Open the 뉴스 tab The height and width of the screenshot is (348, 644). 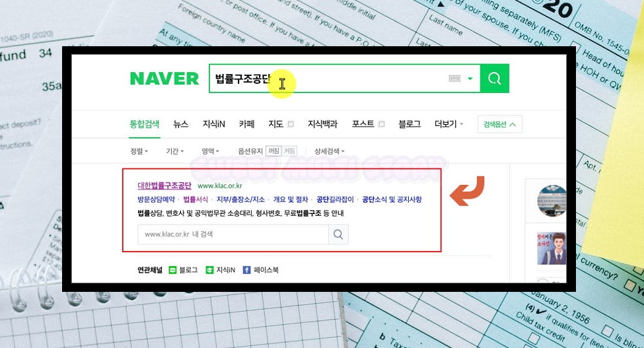(x=181, y=124)
